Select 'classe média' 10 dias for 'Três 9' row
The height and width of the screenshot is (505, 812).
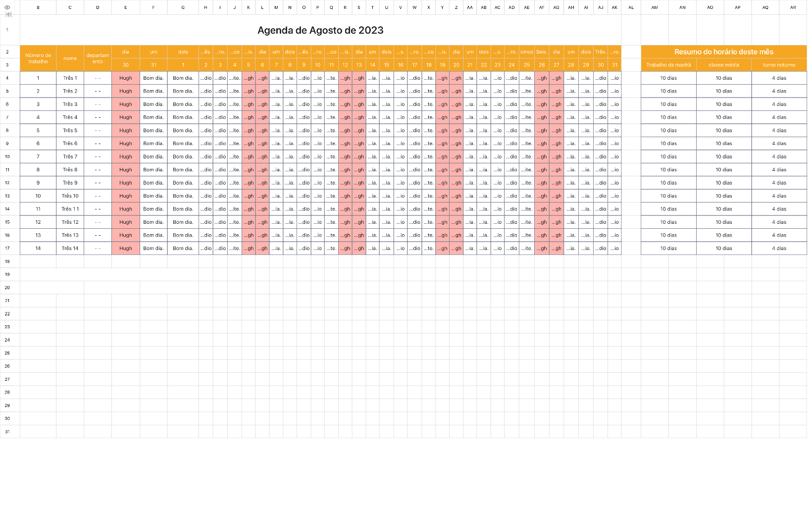(x=724, y=183)
